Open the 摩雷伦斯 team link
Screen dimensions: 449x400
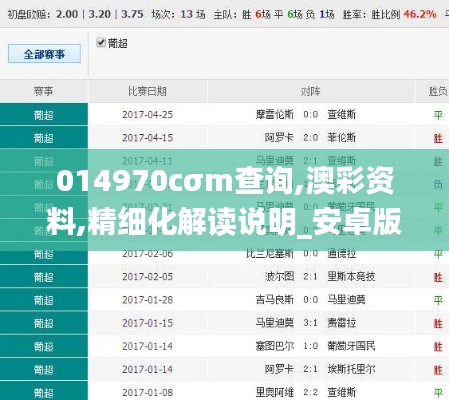pyautogui.click(x=275, y=115)
